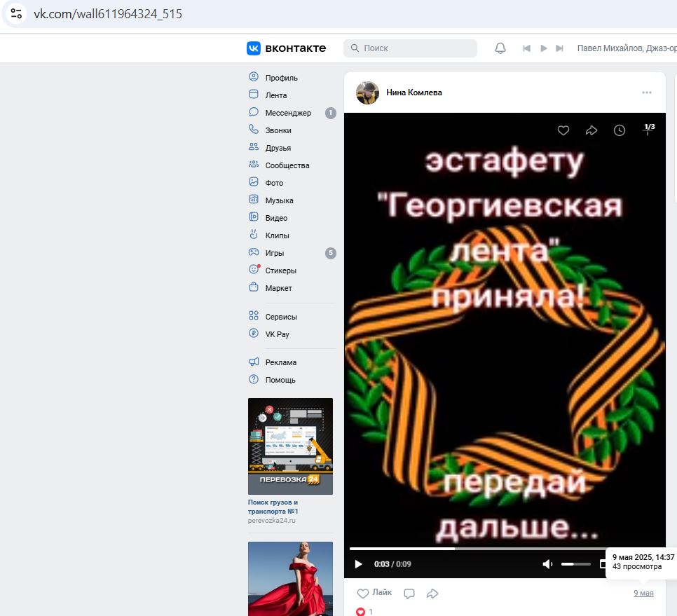Open Нина Комлева profile link
Screen dimensions: 677x616
[x=413, y=93]
